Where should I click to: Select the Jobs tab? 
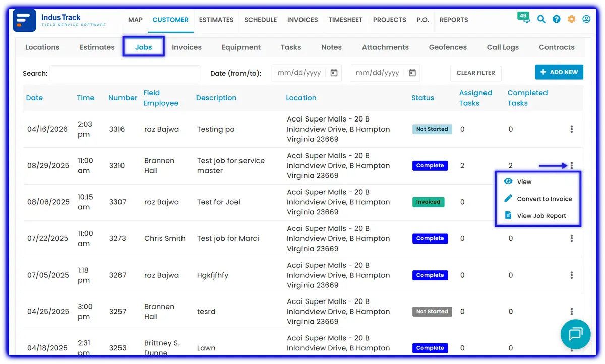(144, 47)
